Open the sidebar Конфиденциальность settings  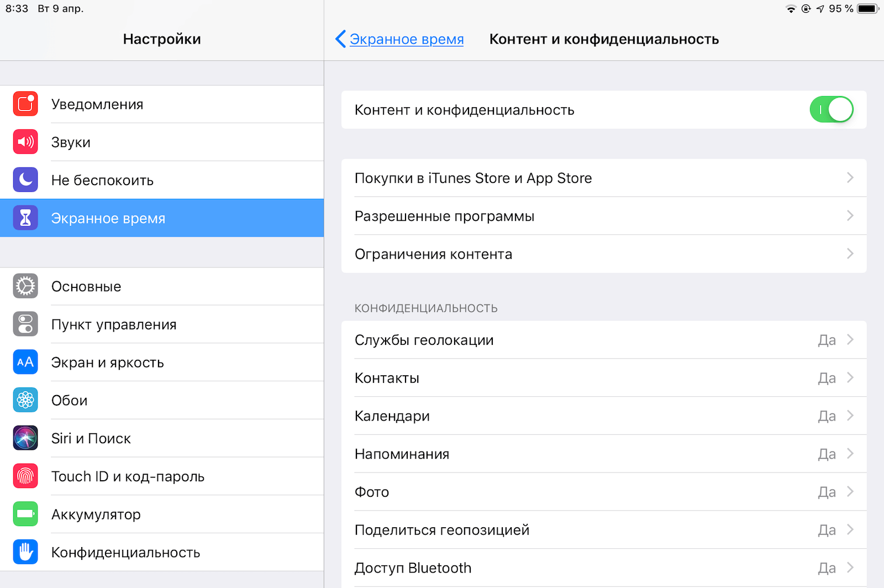(162, 552)
